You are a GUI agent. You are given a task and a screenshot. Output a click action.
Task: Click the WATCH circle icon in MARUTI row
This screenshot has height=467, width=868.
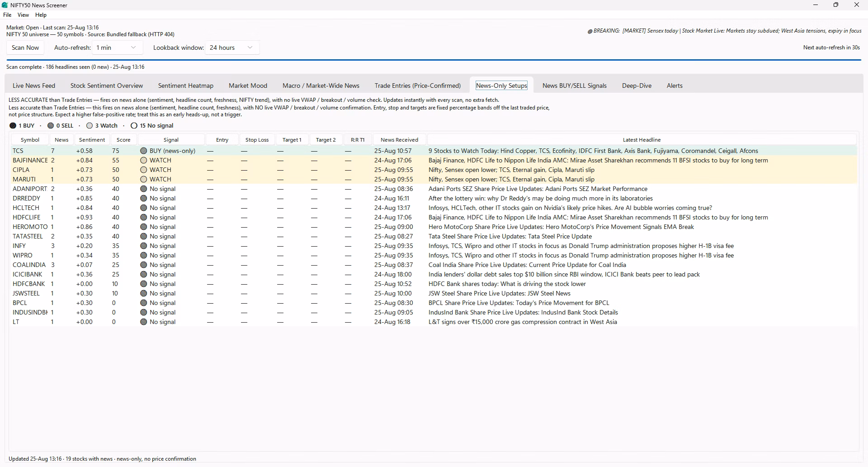[x=144, y=179]
